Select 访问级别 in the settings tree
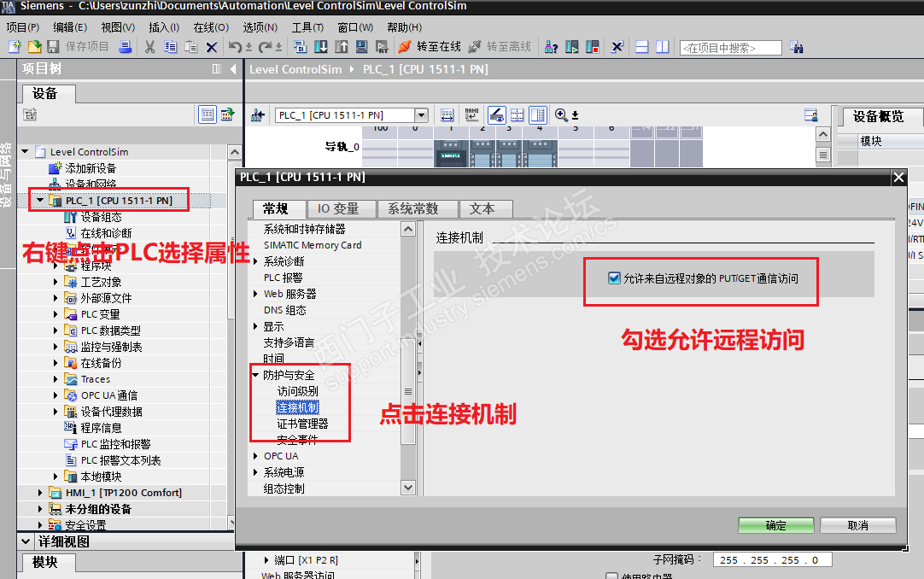Screen dimensions: 924x579 [297, 391]
